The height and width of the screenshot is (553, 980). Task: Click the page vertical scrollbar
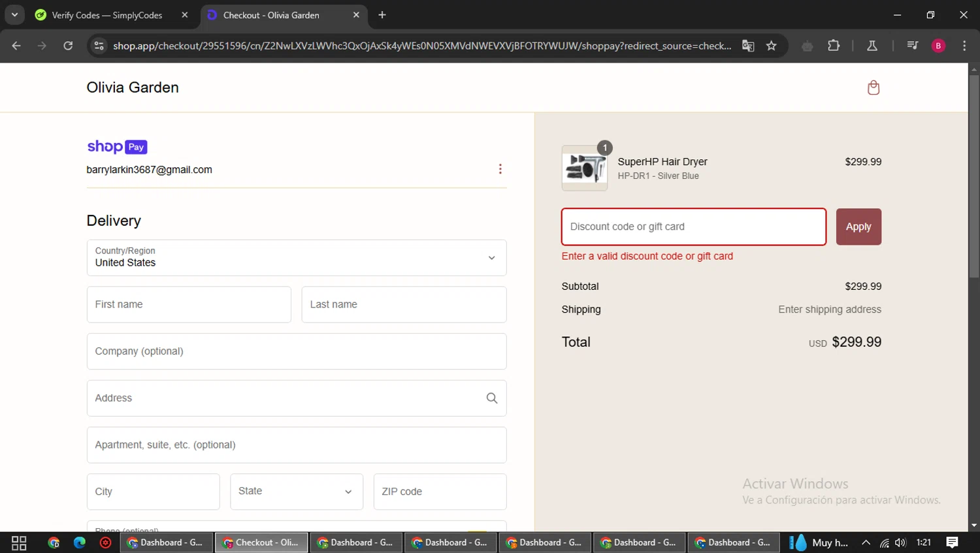[x=973, y=176]
